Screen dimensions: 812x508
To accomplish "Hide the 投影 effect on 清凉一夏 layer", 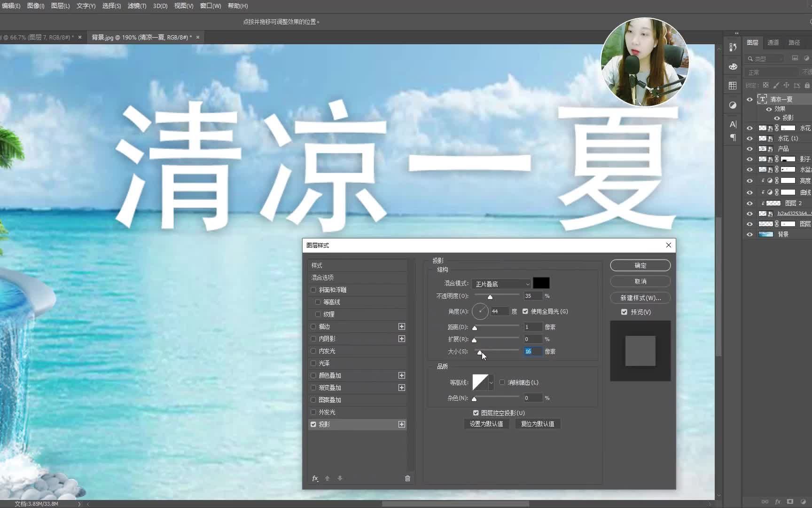I will pos(777,118).
